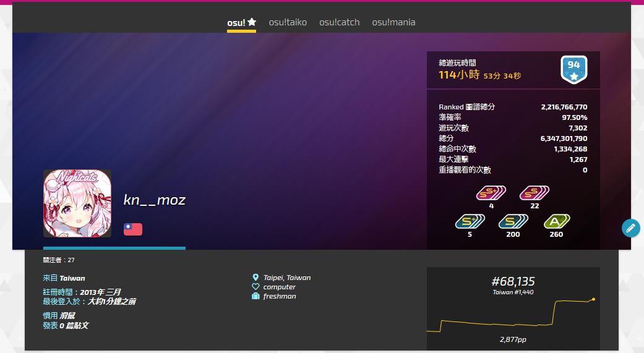Open the kn__moz avatar image
The image size is (644, 353).
[77, 203]
